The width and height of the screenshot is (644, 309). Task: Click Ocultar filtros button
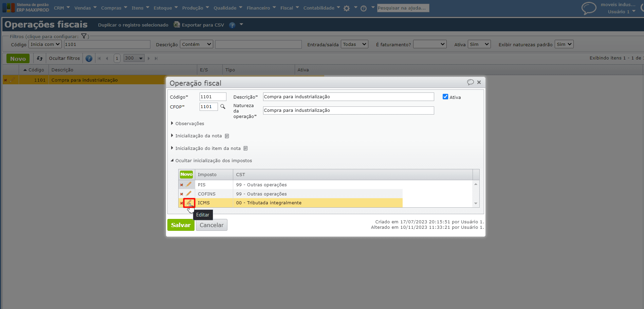pos(64,58)
